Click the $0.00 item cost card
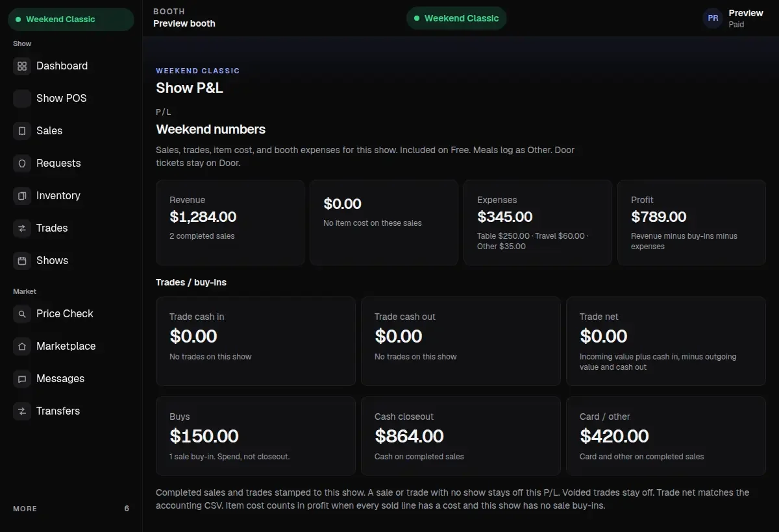 coord(384,223)
